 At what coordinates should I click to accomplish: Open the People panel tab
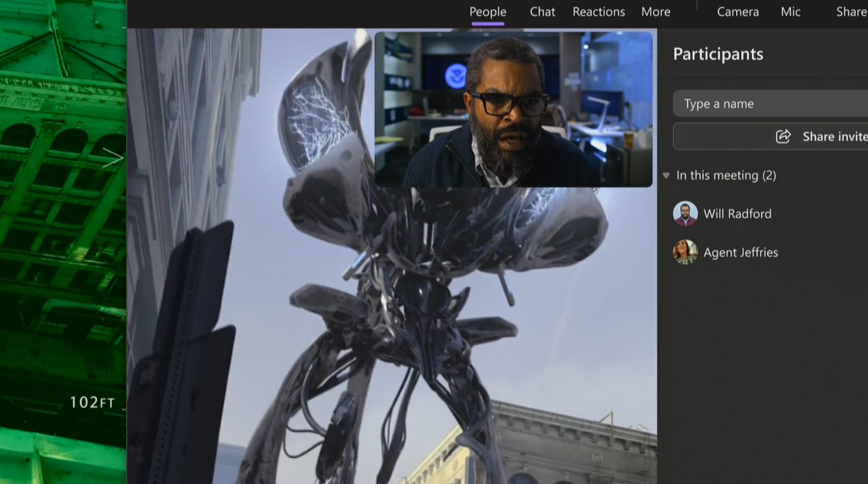488,12
